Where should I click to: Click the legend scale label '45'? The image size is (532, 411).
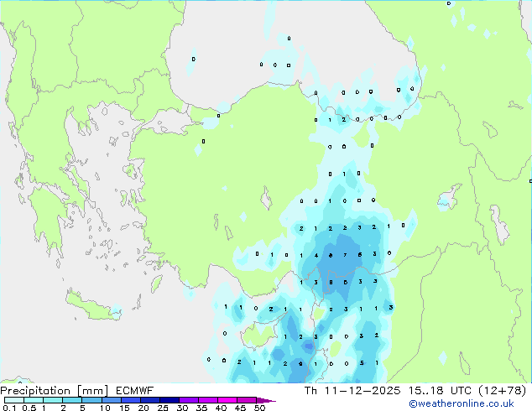pyautogui.click(x=240, y=408)
